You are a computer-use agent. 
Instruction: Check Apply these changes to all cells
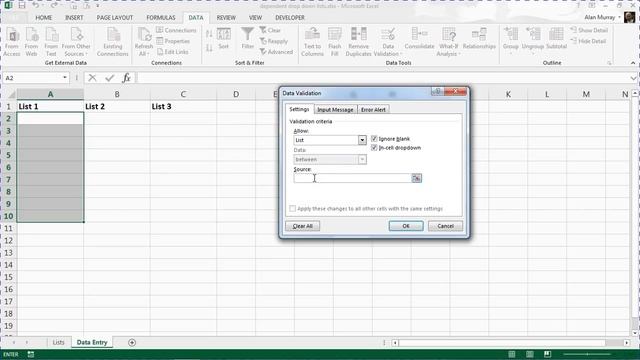click(x=292, y=209)
